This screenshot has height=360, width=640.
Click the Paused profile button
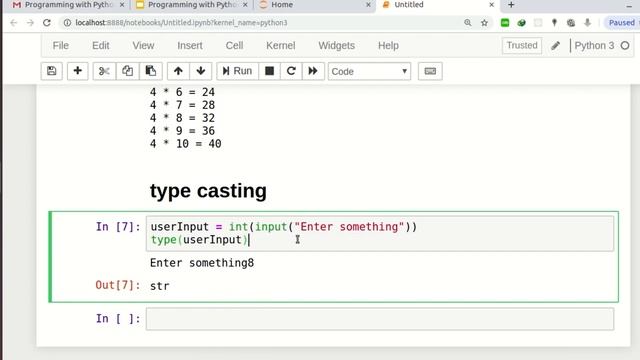pos(621,23)
